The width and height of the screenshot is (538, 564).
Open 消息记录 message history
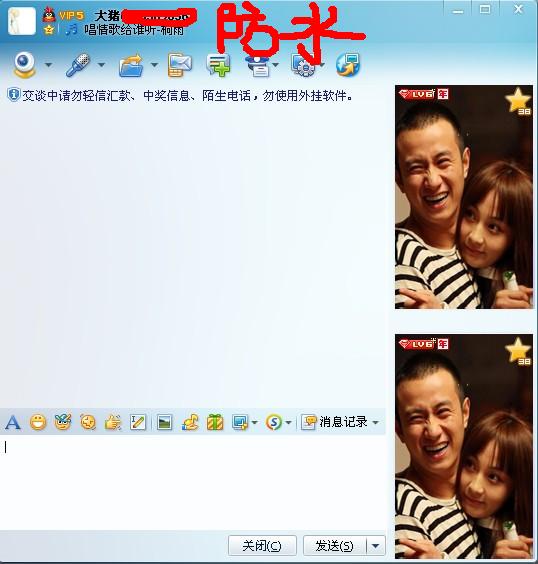tap(334, 422)
